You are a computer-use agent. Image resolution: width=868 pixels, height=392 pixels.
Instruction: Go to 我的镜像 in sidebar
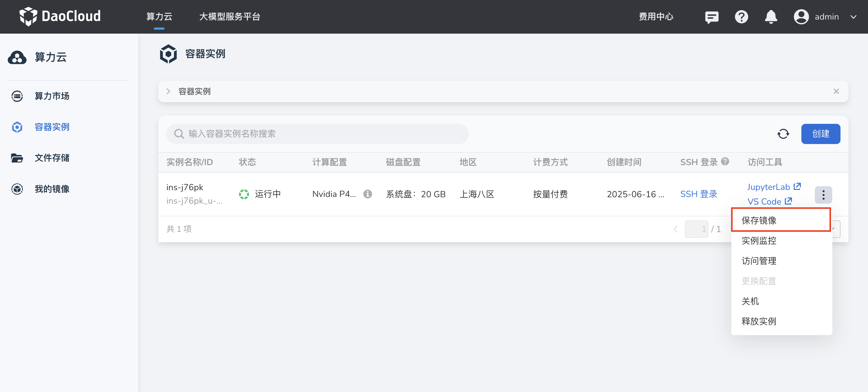click(x=52, y=189)
